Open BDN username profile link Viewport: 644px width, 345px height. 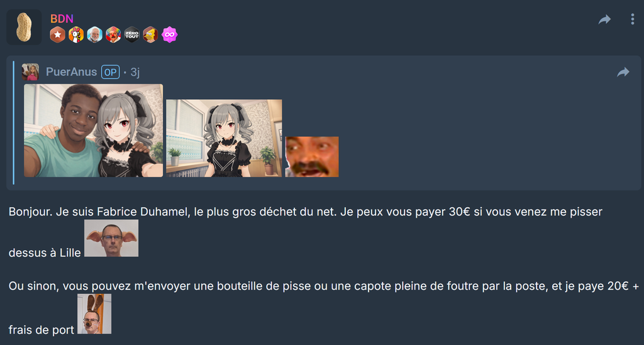pyautogui.click(x=62, y=19)
